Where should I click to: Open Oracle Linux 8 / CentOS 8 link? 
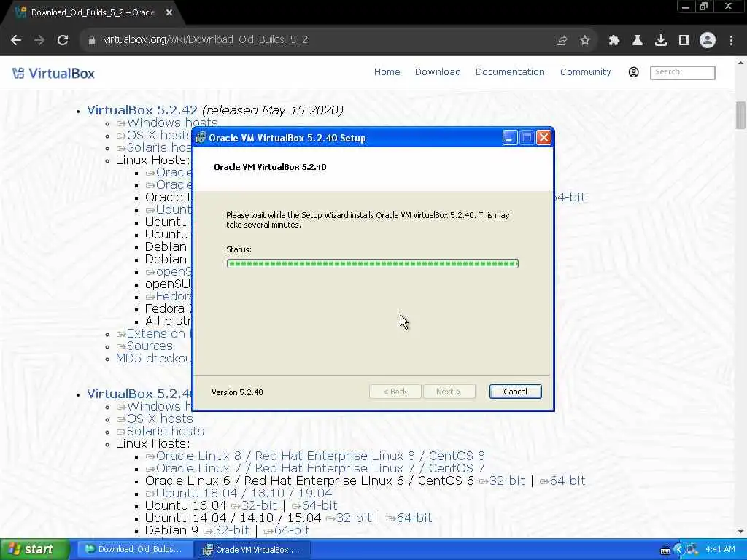pos(315,456)
